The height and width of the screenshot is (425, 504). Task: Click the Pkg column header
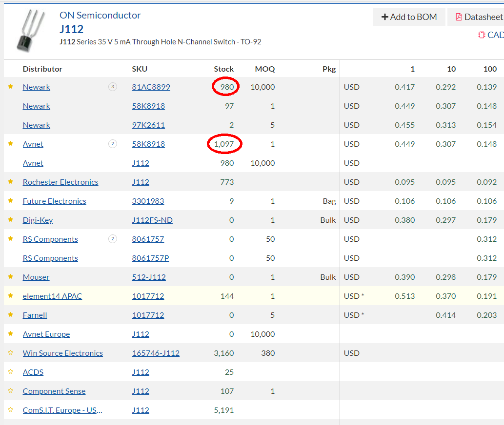click(329, 69)
